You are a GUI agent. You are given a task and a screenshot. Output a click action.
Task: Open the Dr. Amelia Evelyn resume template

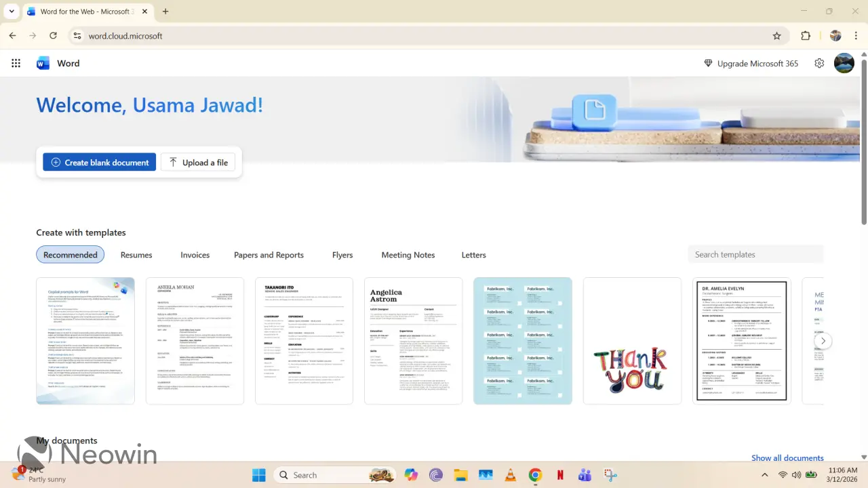tap(742, 341)
